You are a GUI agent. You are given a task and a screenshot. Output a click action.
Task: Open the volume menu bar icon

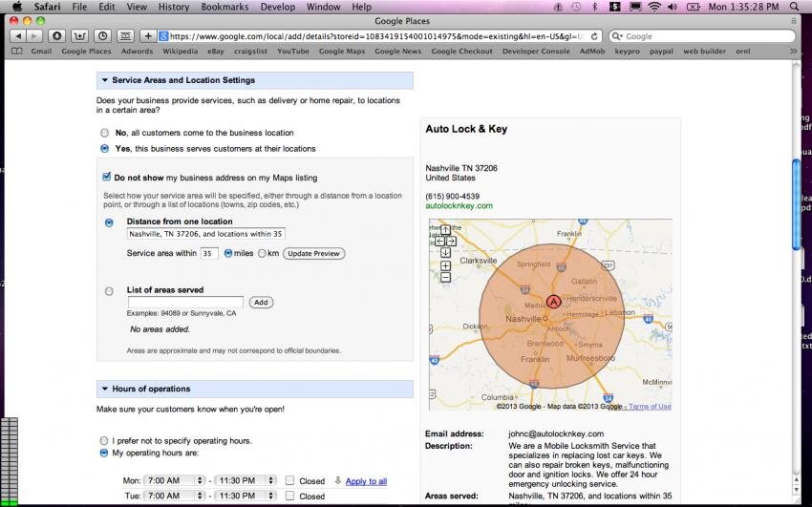[673, 7]
